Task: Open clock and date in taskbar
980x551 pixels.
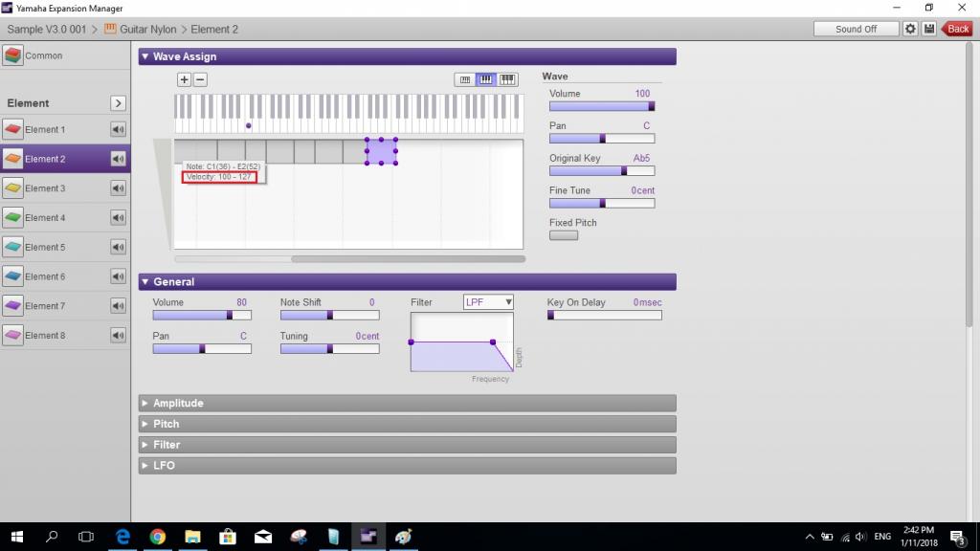Action: tap(919, 536)
